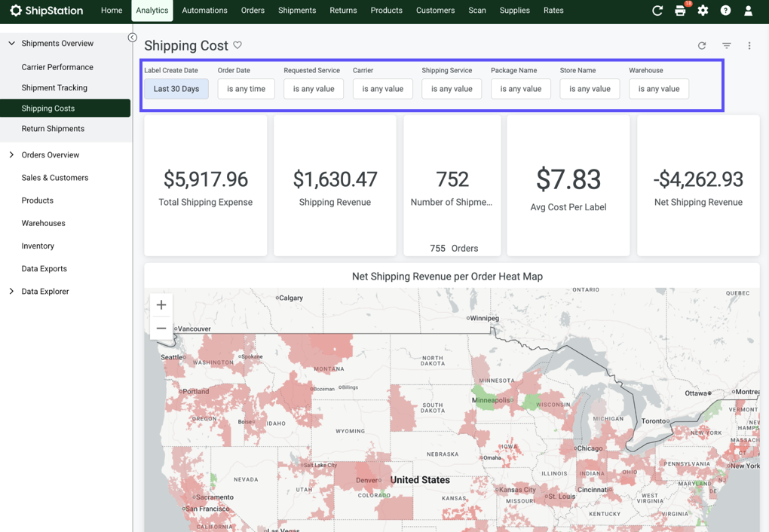Open the Label Create Date Last 30 Days filter

point(176,89)
